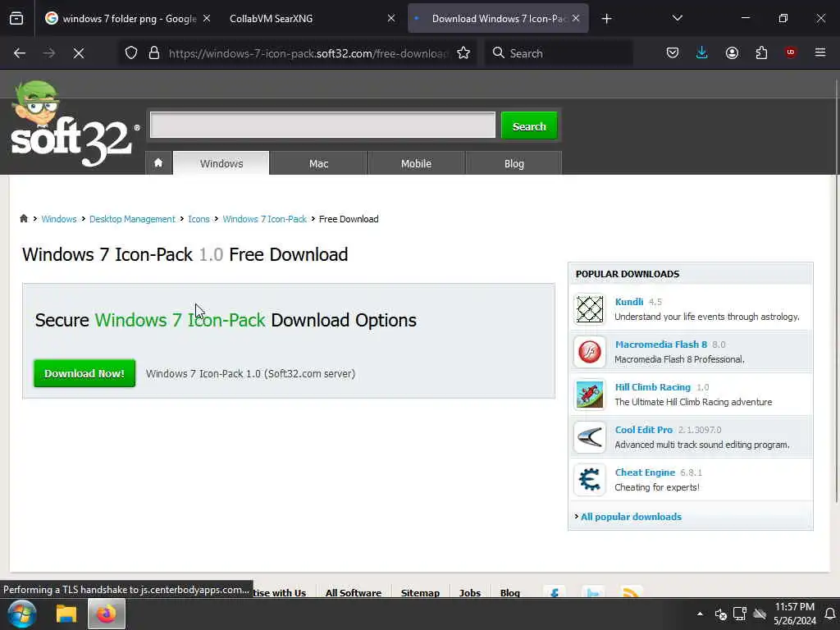Open the Cheat Engine link
Image resolution: width=840 pixels, height=630 pixels.
pyautogui.click(x=645, y=472)
